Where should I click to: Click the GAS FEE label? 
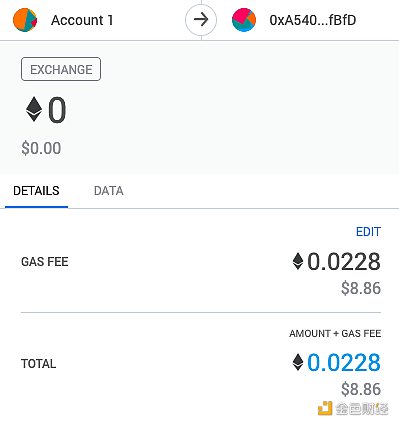45,262
